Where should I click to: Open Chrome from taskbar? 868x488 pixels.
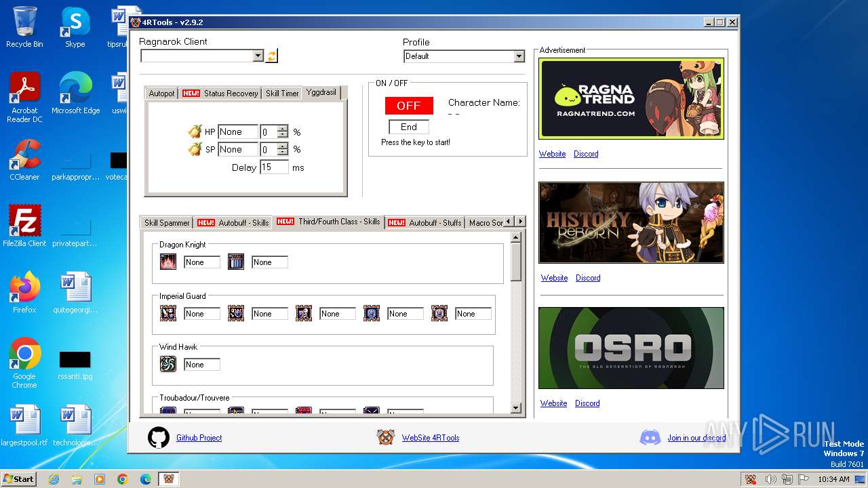pyautogui.click(x=122, y=479)
